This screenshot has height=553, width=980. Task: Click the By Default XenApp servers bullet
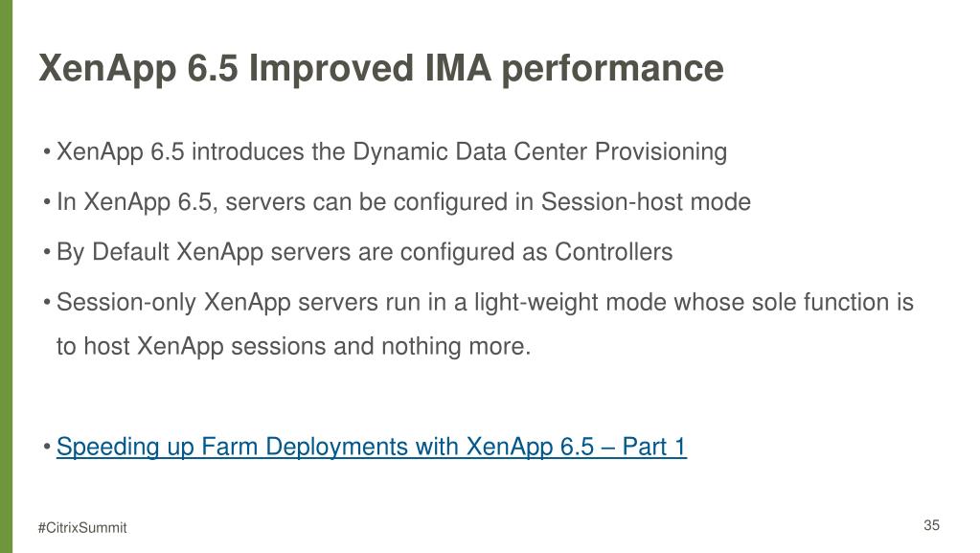[364, 252]
